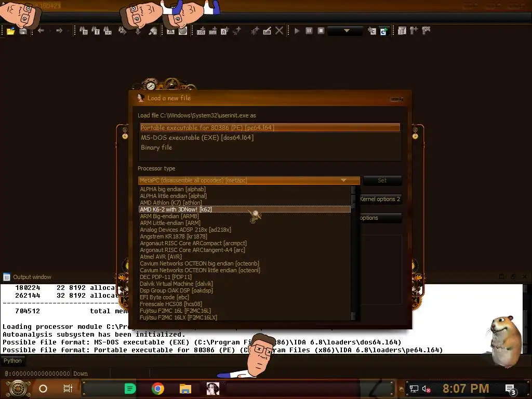Screen dimensions: 532x399
Task: Choose EFI Byte code [ebc]
Action: [x=245, y=297]
